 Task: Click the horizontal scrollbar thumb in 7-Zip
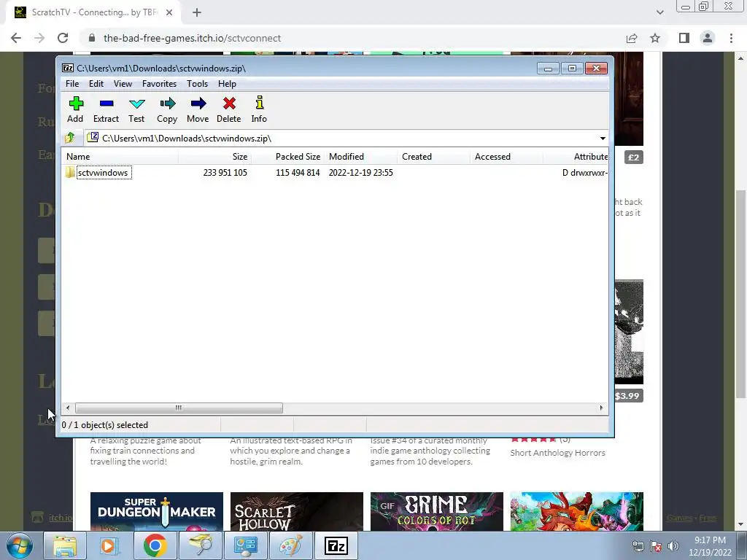click(x=179, y=408)
